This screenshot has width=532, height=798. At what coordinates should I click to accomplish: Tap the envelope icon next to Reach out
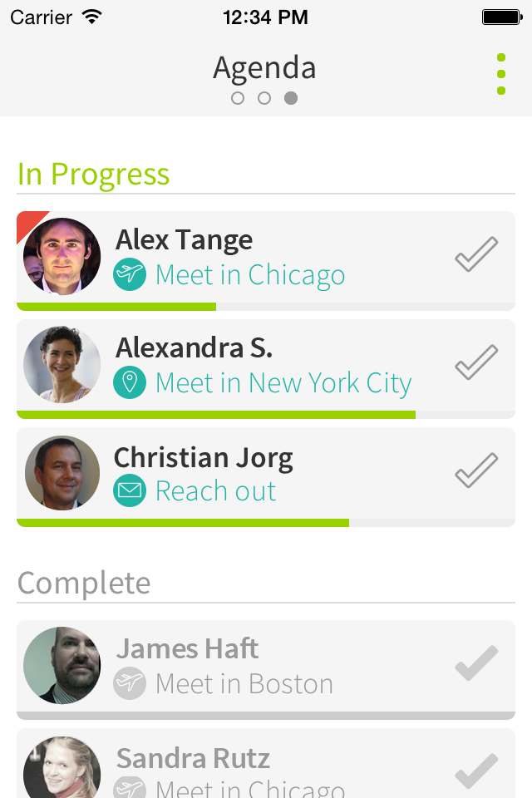pos(130,490)
